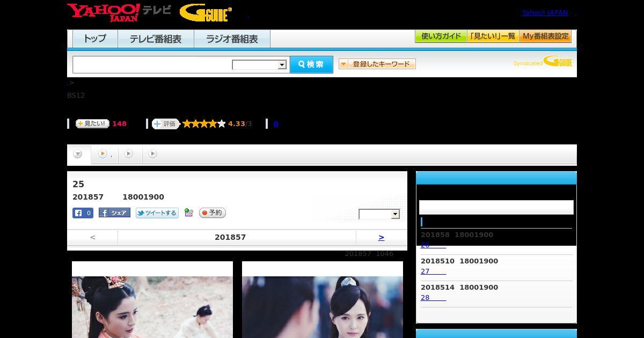Click the Facebook シェア button

pyautogui.click(x=114, y=213)
